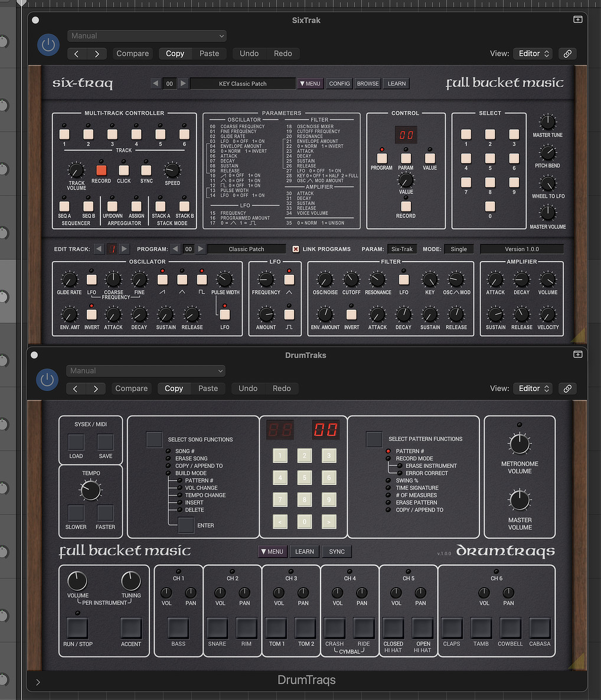
Task: Open the drumtraqs MENU dropdown
Action: click(x=273, y=551)
